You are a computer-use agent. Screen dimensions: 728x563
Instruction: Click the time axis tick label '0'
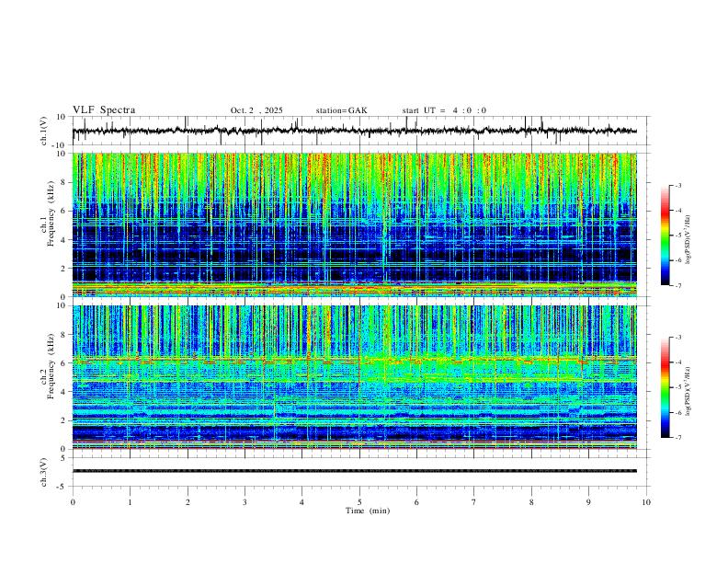pos(73,502)
